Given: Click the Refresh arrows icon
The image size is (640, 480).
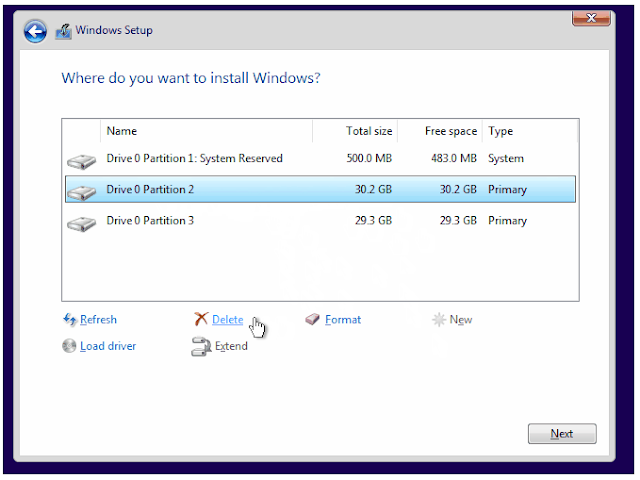Looking at the screenshot, I should click(70, 320).
